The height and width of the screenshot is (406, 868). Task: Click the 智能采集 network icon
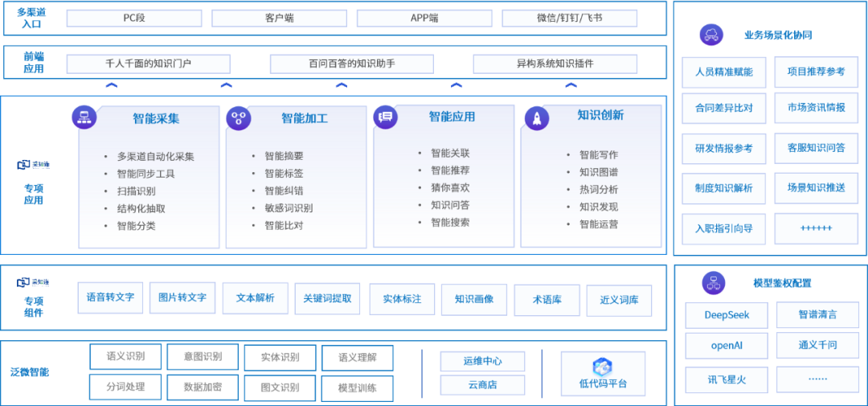[84, 117]
